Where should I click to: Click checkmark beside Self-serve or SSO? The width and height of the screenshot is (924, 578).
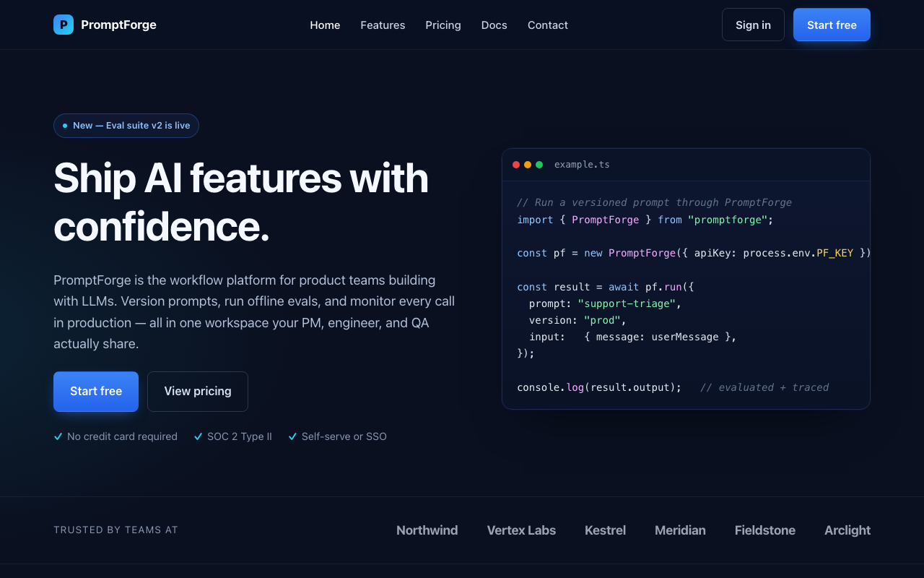(292, 436)
